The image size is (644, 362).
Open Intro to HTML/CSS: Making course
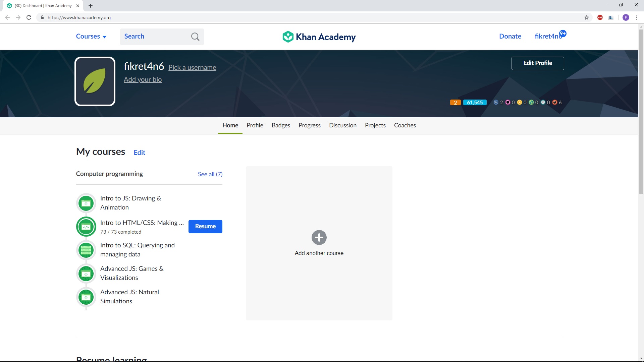coord(142,223)
